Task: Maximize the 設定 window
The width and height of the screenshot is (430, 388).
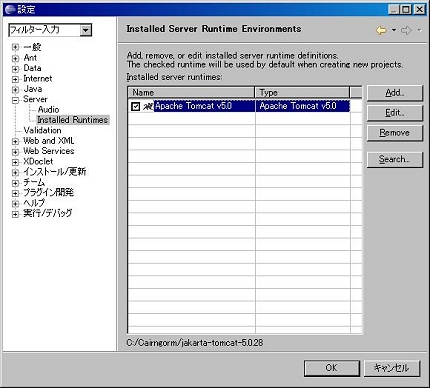Action: tap(406, 9)
